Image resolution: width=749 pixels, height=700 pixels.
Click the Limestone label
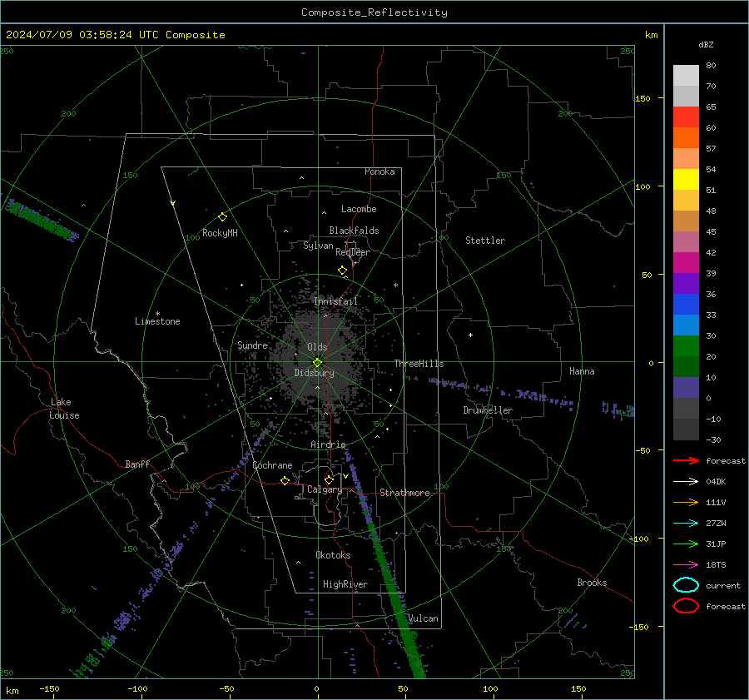tap(157, 321)
